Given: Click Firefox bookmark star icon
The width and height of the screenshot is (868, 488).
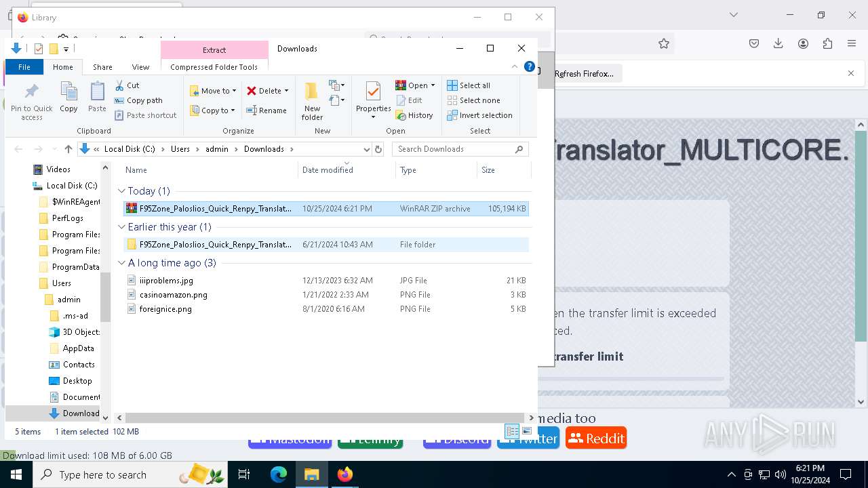Looking at the screenshot, I should point(664,43).
